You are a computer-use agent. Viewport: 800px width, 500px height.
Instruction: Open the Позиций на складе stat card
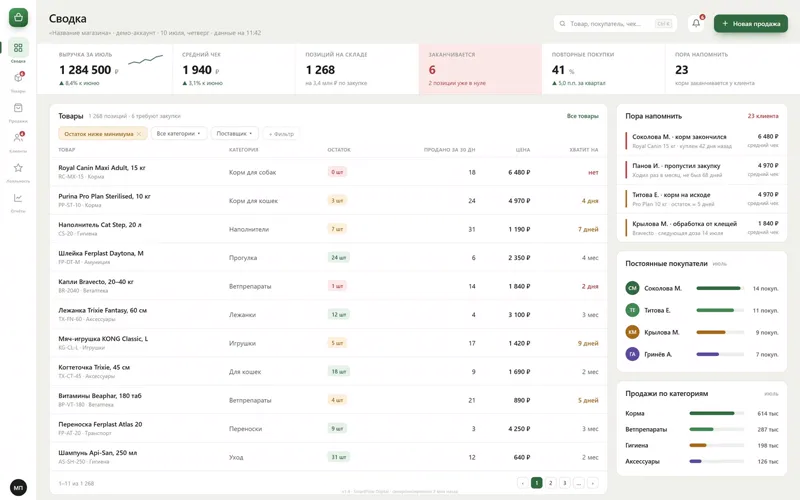357,69
